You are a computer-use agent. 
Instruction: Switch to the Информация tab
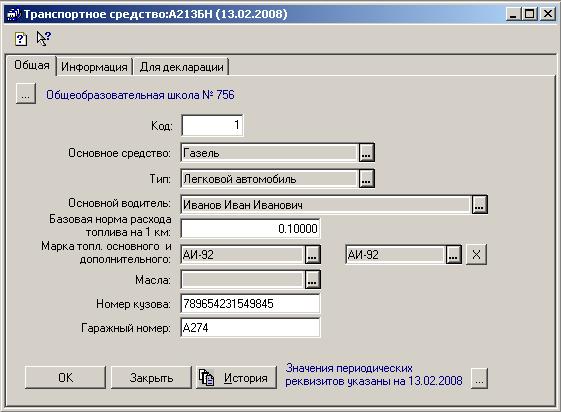pyautogui.click(x=94, y=67)
